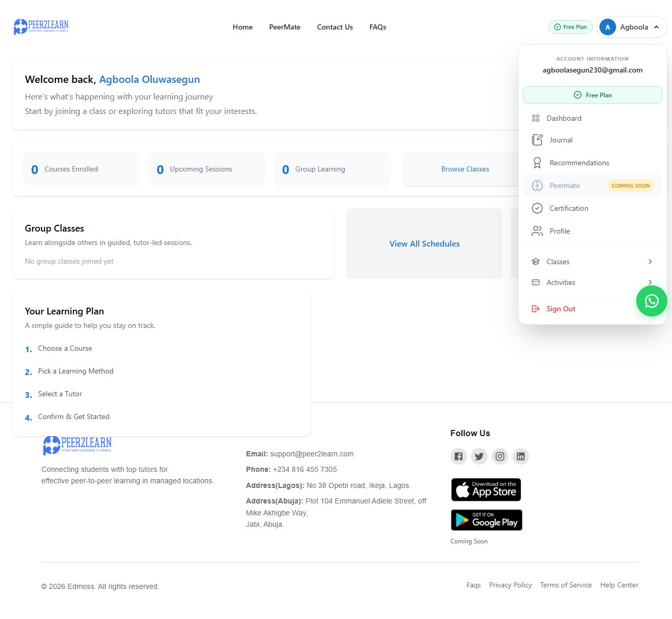Open Privacy Policy footer link
This screenshot has width=672, height=619.
pos(510,585)
